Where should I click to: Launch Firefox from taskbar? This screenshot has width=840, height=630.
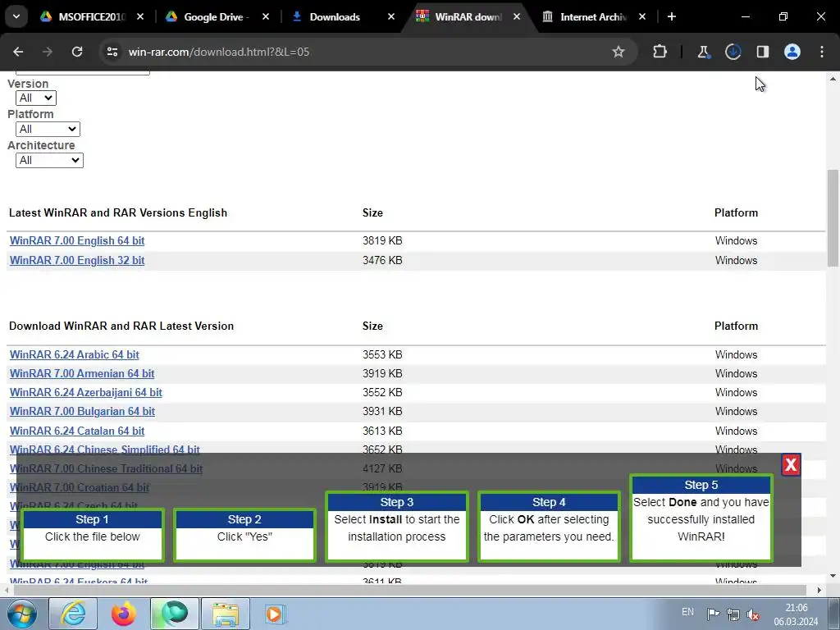coord(123,614)
